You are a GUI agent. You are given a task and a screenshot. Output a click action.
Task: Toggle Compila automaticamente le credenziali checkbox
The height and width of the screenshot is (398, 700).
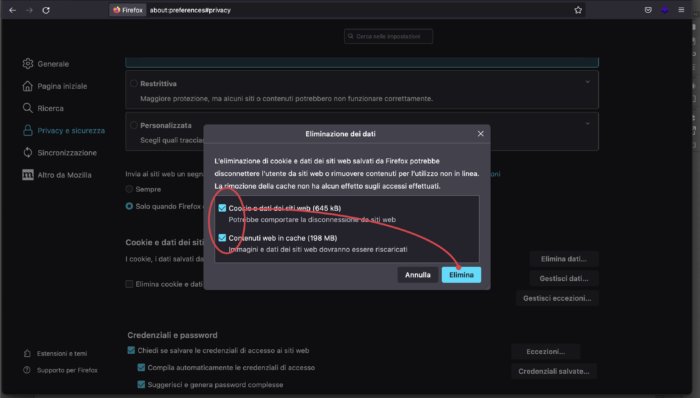(x=142, y=367)
